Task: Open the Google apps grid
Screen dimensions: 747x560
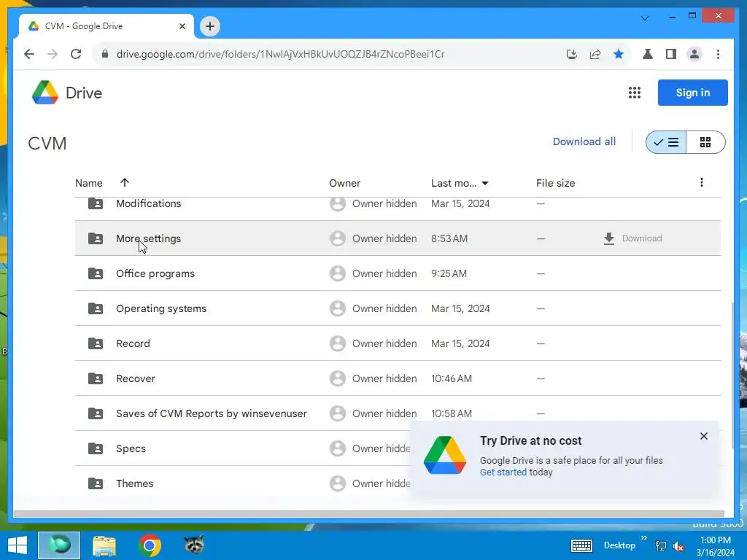Action: click(634, 93)
